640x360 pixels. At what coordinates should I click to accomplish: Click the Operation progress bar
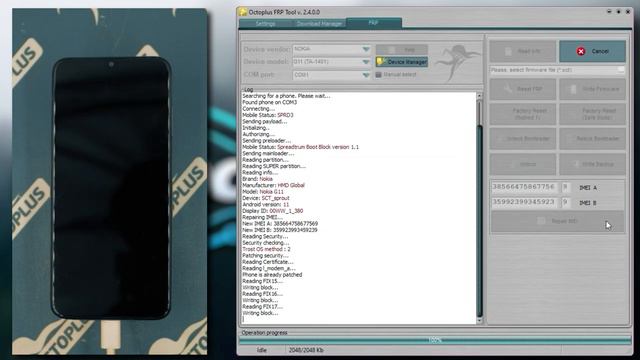435,340
